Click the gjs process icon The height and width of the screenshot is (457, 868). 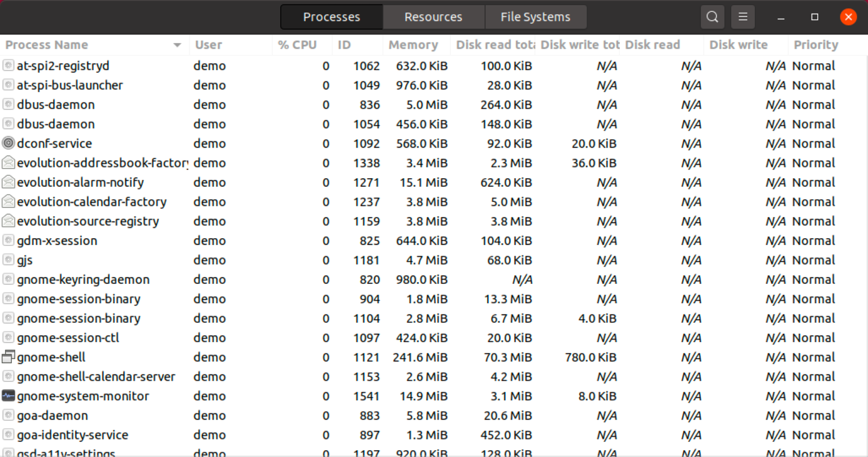click(8, 260)
